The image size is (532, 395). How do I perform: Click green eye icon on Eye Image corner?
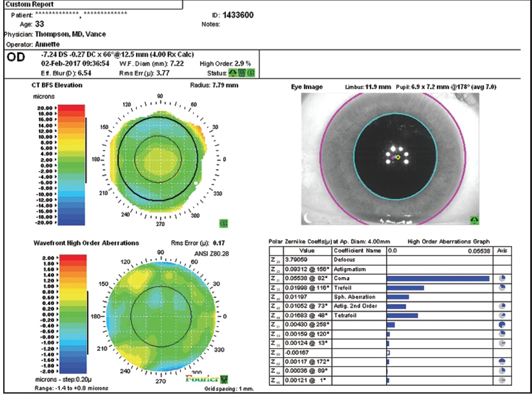[x=474, y=220]
